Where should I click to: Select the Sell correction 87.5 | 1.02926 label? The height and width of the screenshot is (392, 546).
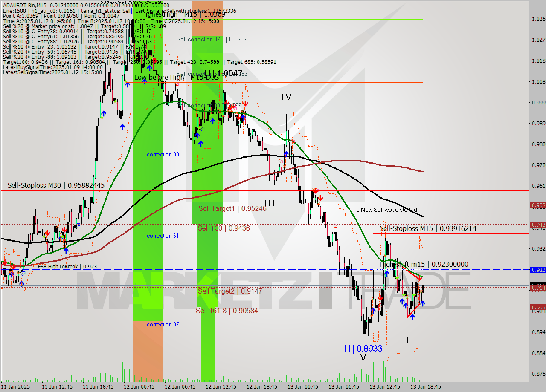[212, 39]
